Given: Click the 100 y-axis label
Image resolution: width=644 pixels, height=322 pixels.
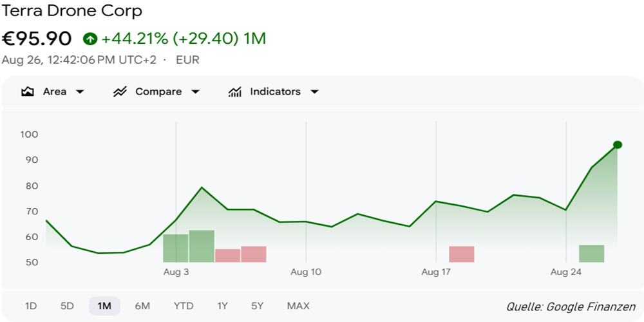Looking at the screenshot, I should click(29, 135).
